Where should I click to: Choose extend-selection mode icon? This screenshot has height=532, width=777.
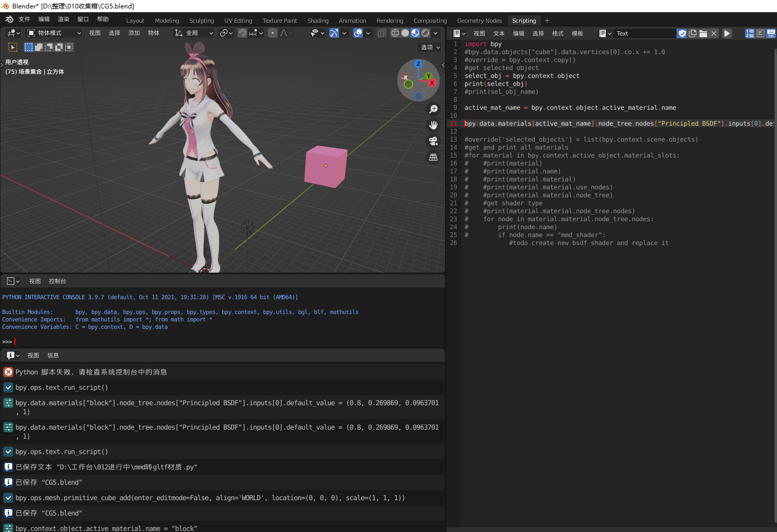coord(39,47)
